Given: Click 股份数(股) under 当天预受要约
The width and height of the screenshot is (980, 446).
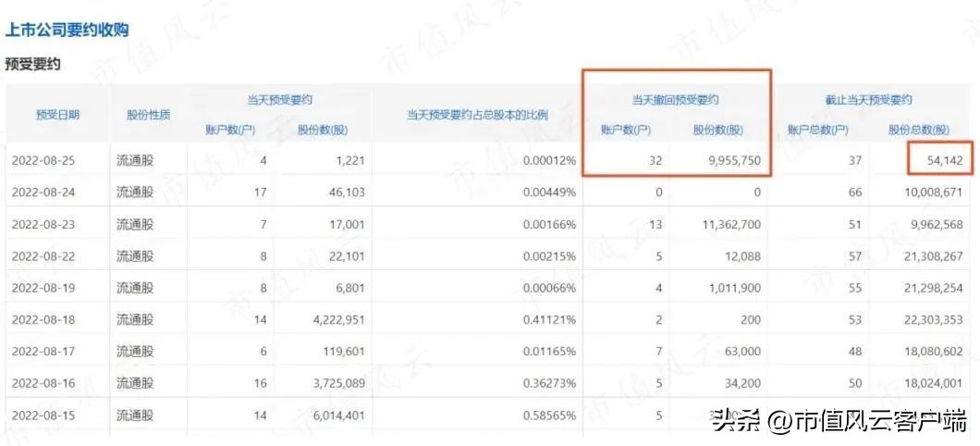Looking at the screenshot, I should (x=324, y=130).
